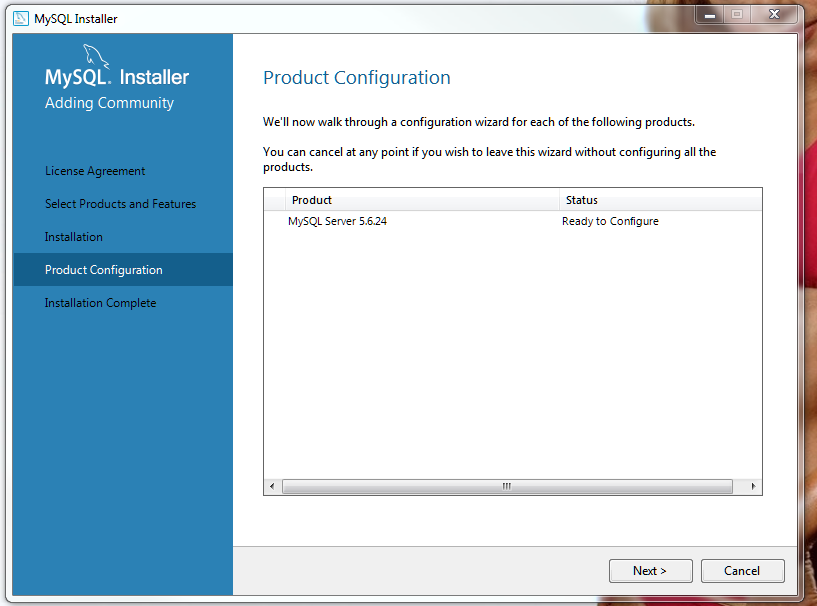The image size is (817, 606).
Task: Open the Installation Complete step
Action: [x=101, y=303]
